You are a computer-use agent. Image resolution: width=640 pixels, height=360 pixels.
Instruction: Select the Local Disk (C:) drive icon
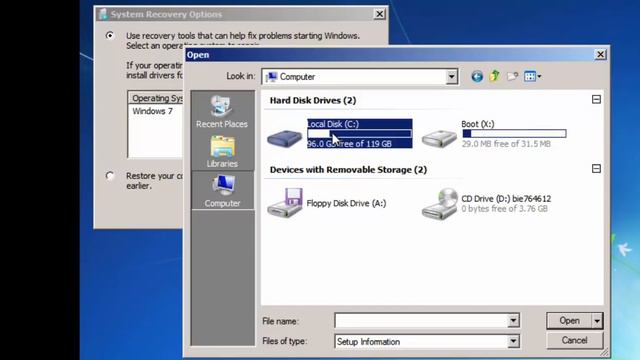tap(284, 138)
